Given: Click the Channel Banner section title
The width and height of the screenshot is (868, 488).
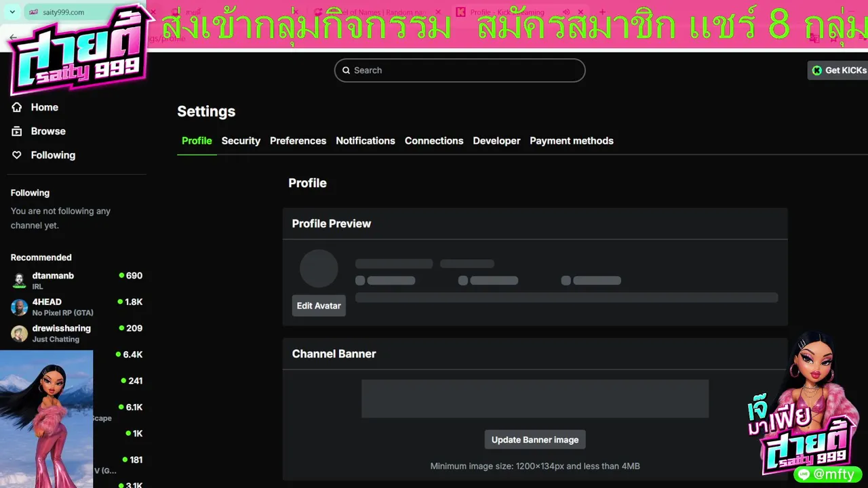Looking at the screenshot, I should [x=334, y=354].
